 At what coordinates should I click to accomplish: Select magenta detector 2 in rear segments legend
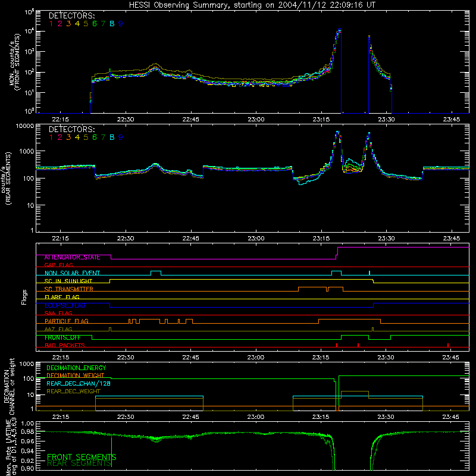coord(60,137)
